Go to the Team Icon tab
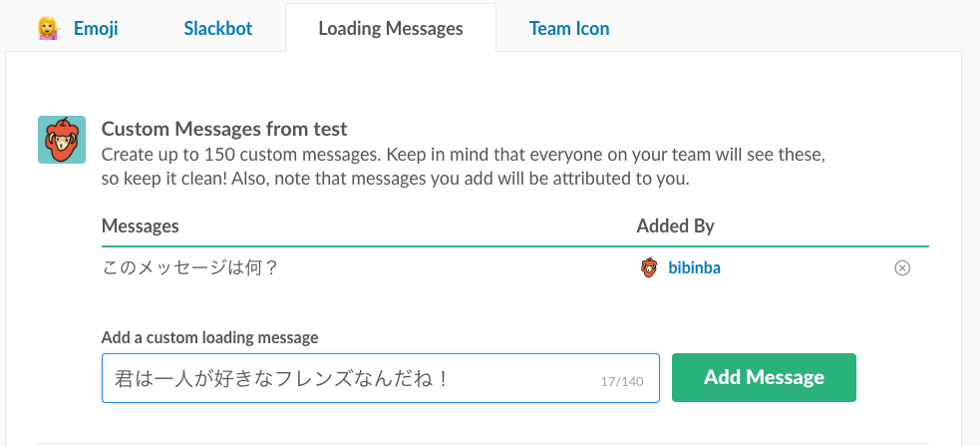 [x=568, y=29]
